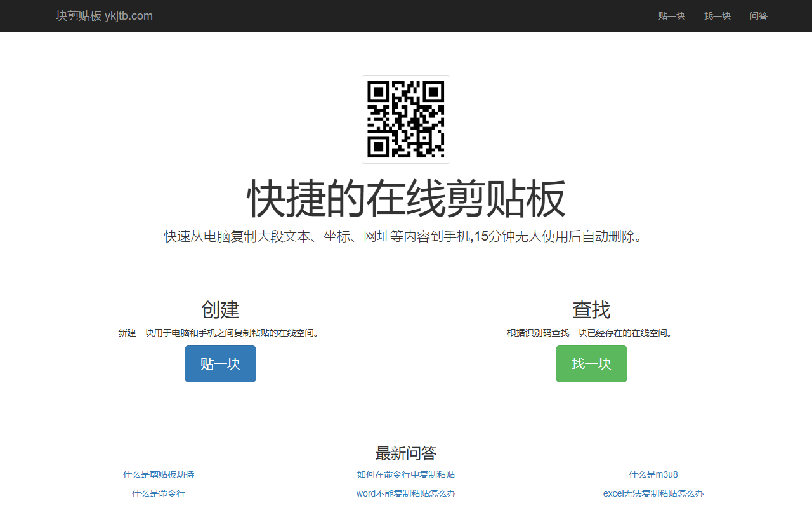
Task: Open the question 什么是命令行
Action: coord(159,493)
